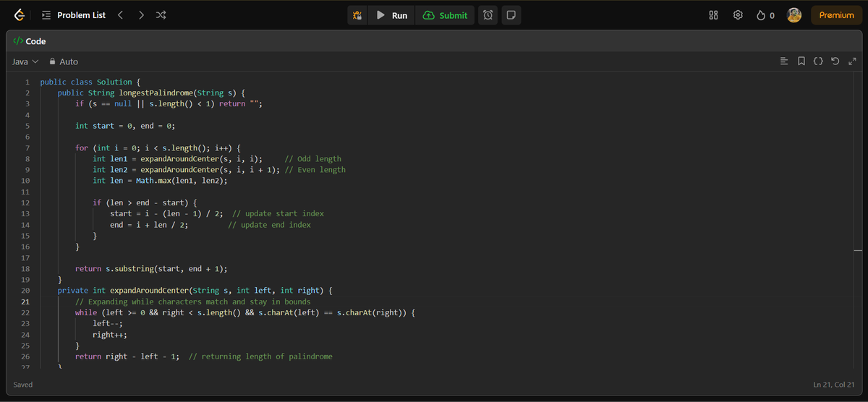
Task: Open the LeetCode home logo
Action: pos(19,15)
